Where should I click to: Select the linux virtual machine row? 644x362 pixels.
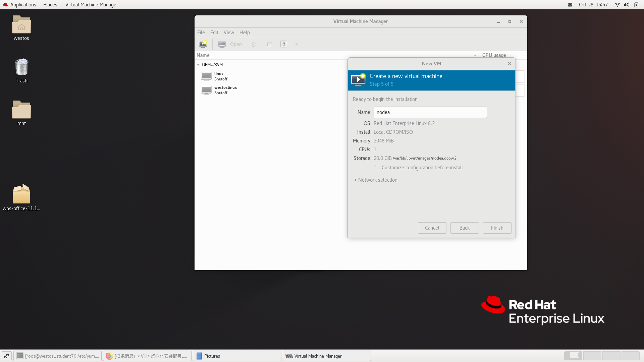click(271, 76)
